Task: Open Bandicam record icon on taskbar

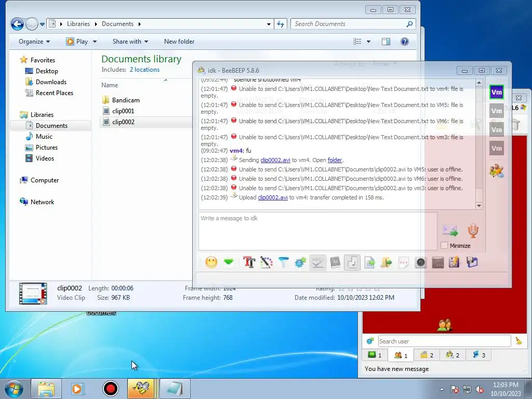Action: [x=110, y=389]
